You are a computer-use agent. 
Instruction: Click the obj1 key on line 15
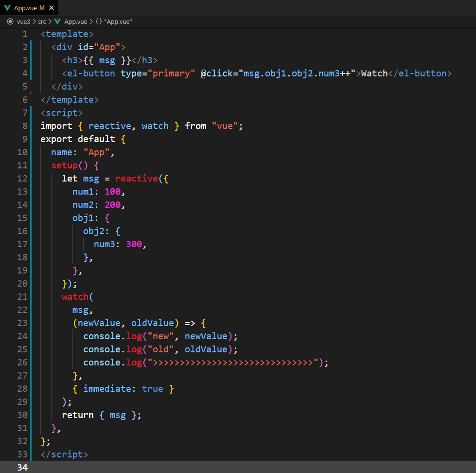(x=83, y=218)
